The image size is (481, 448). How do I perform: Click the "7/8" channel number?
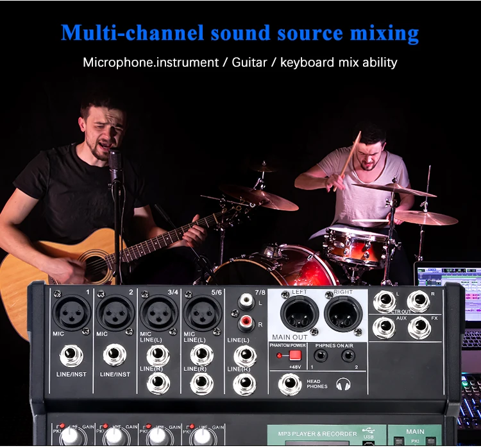pos(260,292)
